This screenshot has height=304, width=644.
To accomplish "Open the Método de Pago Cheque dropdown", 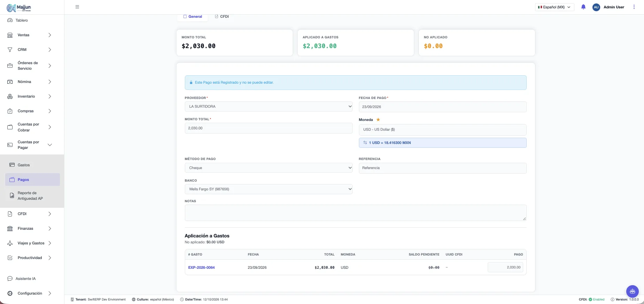I will point(268,168).
